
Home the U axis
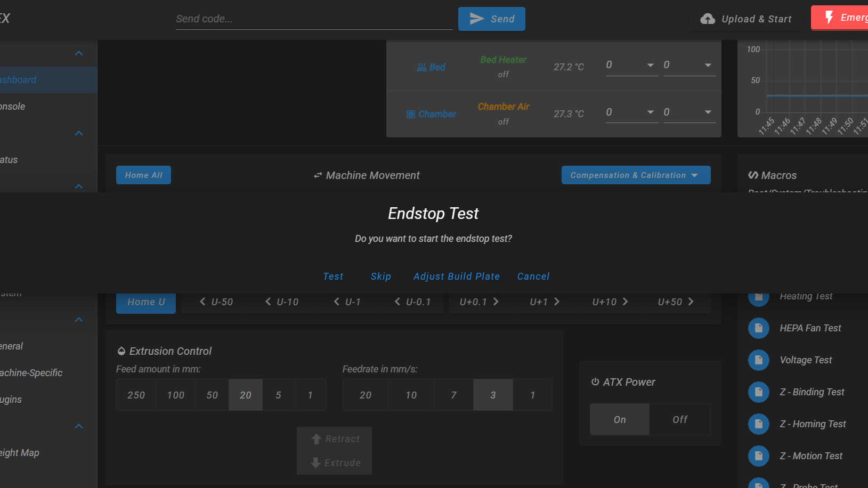146,303
